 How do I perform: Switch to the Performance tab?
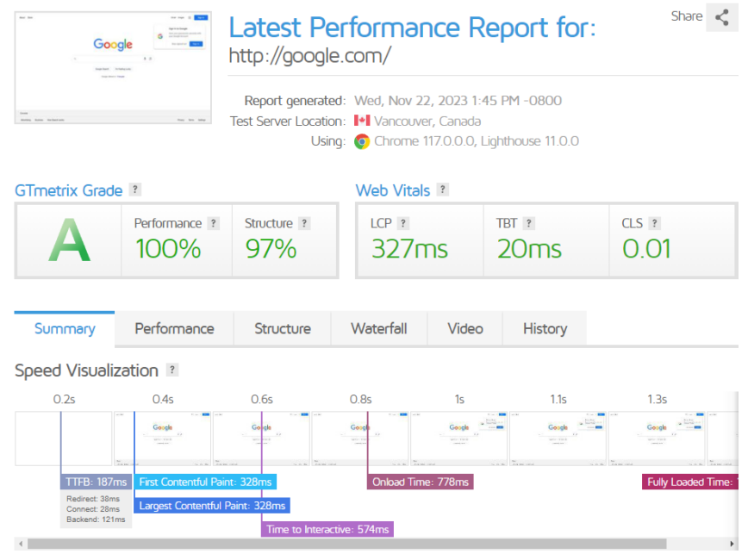174,328
